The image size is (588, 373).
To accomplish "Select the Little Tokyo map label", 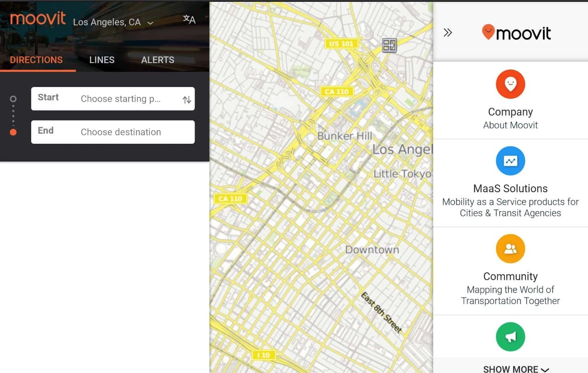I will click(402, 174).
